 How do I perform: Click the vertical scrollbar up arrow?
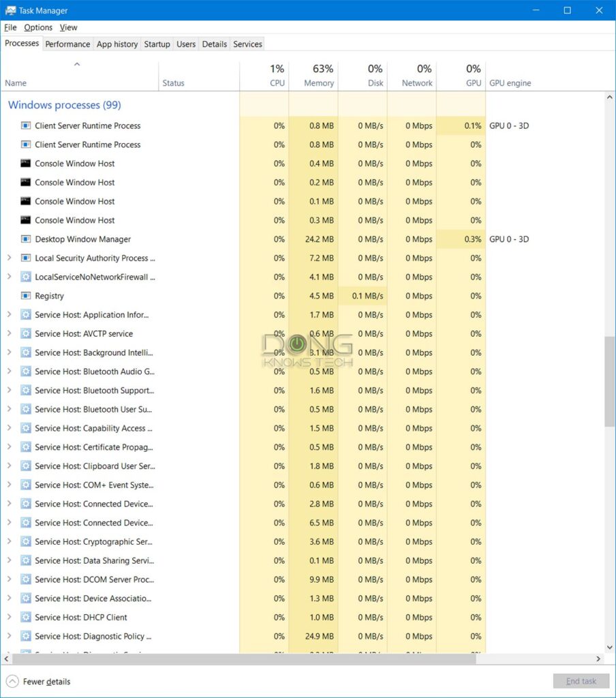[609, 97]
